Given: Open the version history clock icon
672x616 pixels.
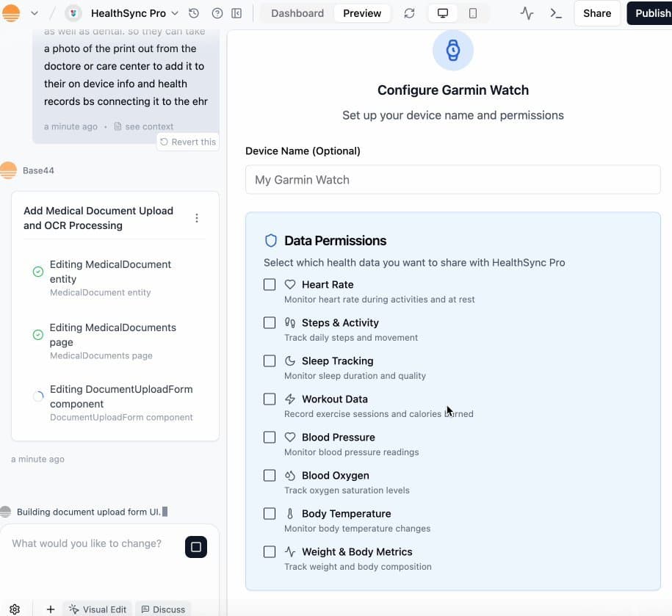Looking at the screenshot, I should click(x=194, y=13).
